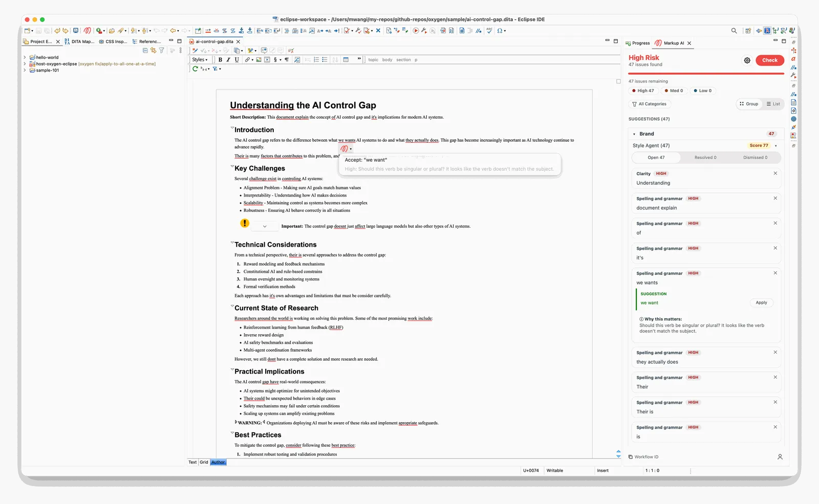The height and width of the screenshot is (504, 819).
Task: Open the All Categories filter
Action: coord(650,104)
